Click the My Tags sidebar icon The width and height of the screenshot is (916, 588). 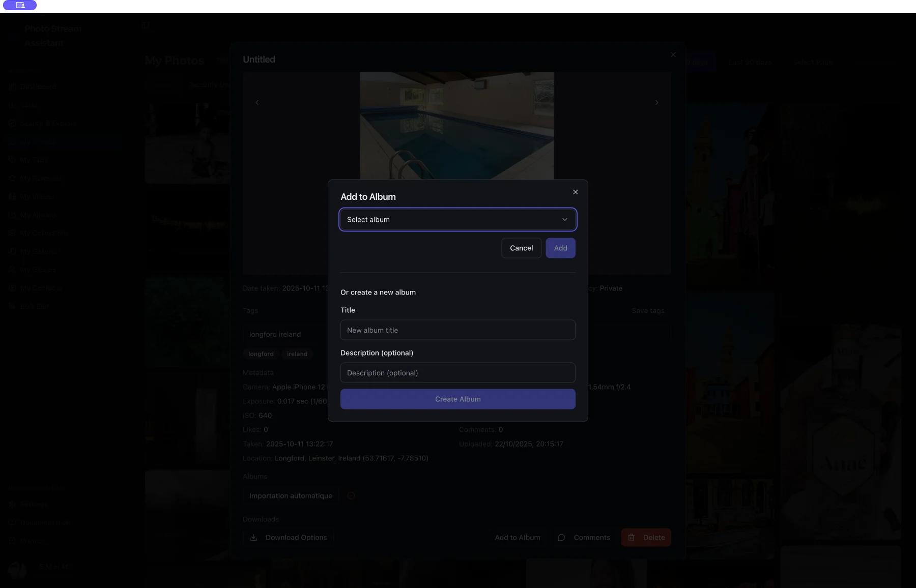(x=12, y=160)
